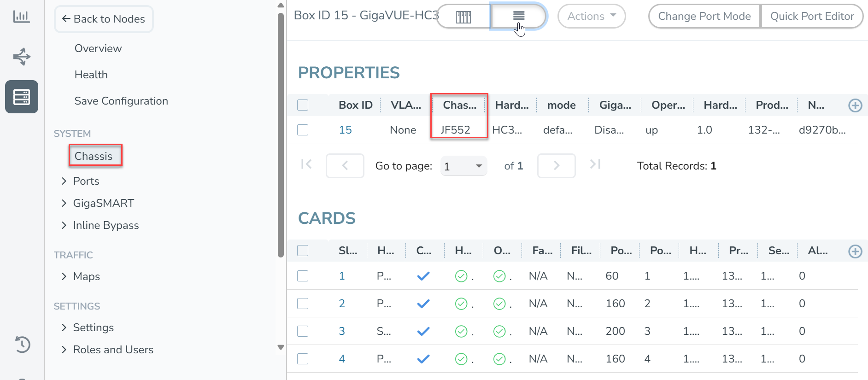868x380 pixels.
Task: Sort by the Box ID column header
Action: [x=355, y=105]
